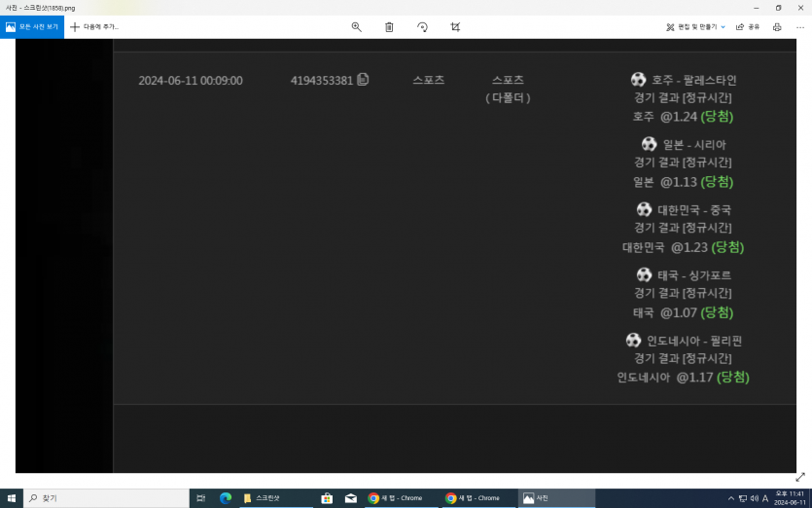The height and width of the screenshot is (508, 812).
Task: Copy bet ID 4194353381 with copy icon
Action: tap(363, 79)
